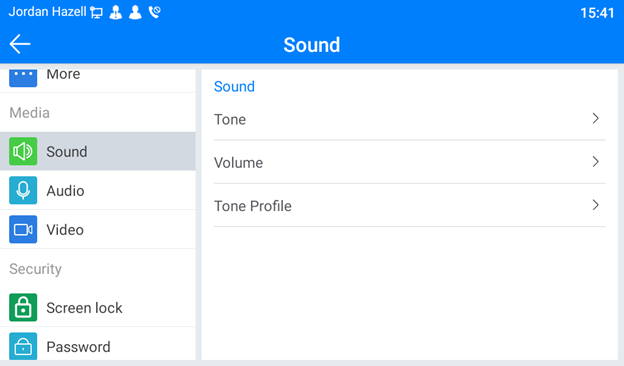Open the Tone settings row
Screen dimensions: 624x366
pos(410,119)
